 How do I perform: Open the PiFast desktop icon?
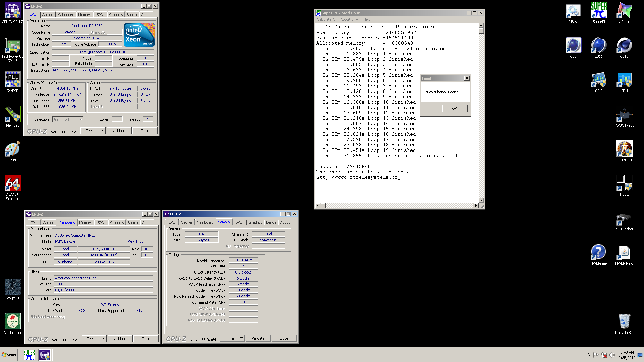[x=573, y=13]
